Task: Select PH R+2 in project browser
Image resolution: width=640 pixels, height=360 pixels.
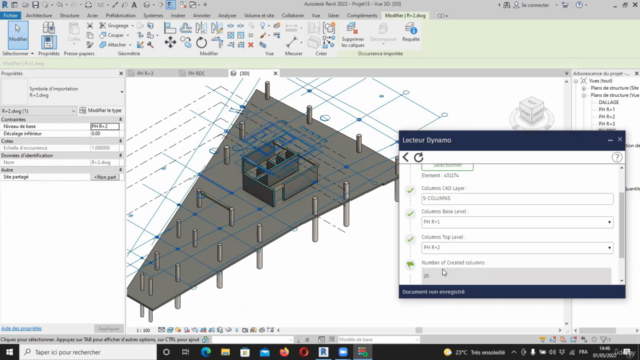Action: 607,117
